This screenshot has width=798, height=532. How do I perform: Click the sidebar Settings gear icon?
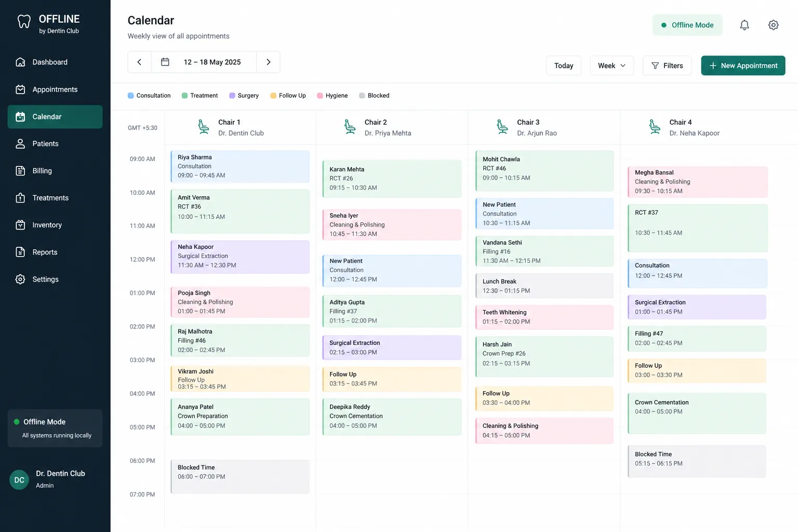coord(20,280)
